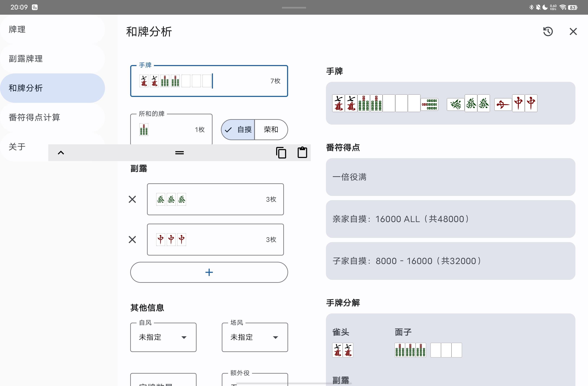Open the history clock icon
Screen dimensions: 588x386
(548, 32)
